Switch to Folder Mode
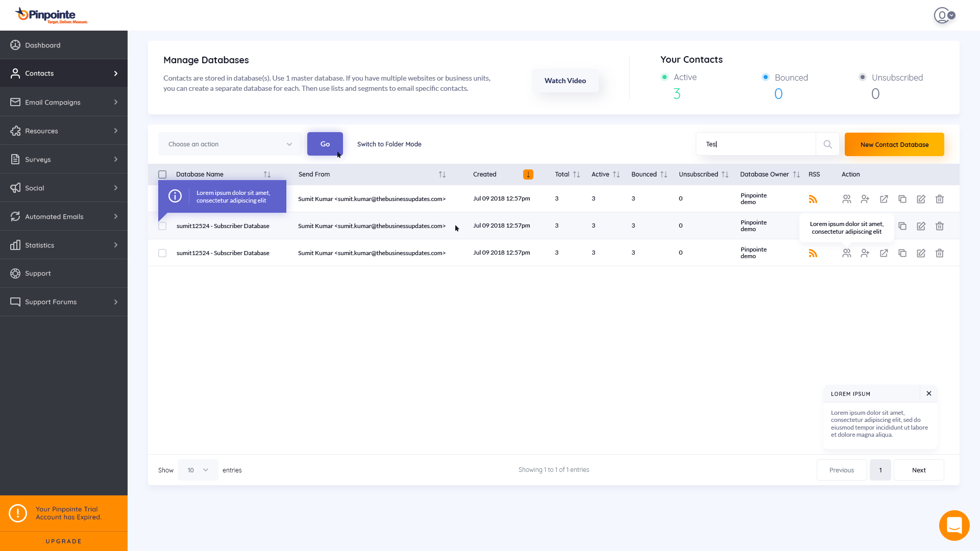This screenshot has height=551, width=980. pos(389,144)
